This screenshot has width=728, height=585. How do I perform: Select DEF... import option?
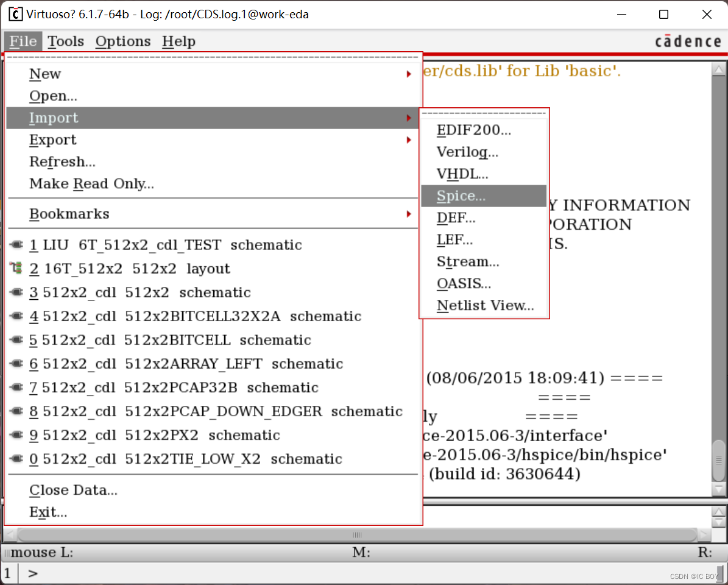tap(484, 218)
